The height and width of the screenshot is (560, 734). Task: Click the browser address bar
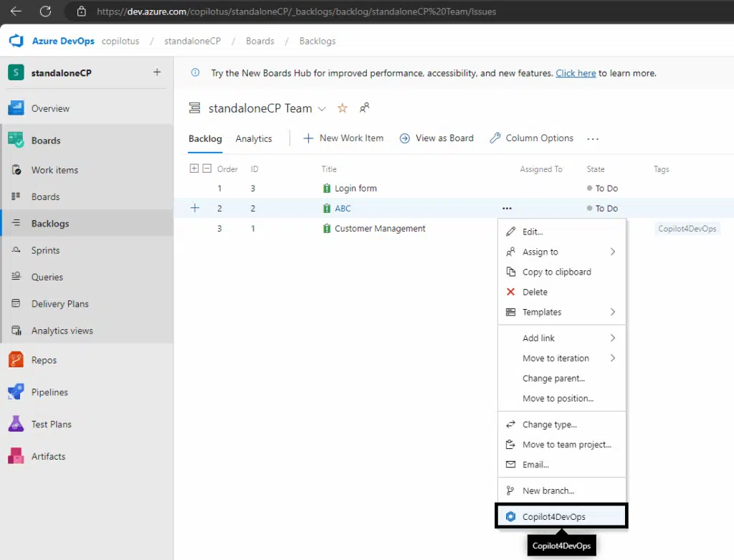(x=287, y=11)
